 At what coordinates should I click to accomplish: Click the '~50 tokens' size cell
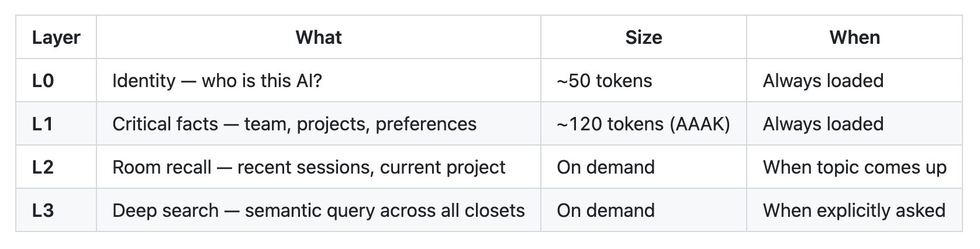click(604, 81)
